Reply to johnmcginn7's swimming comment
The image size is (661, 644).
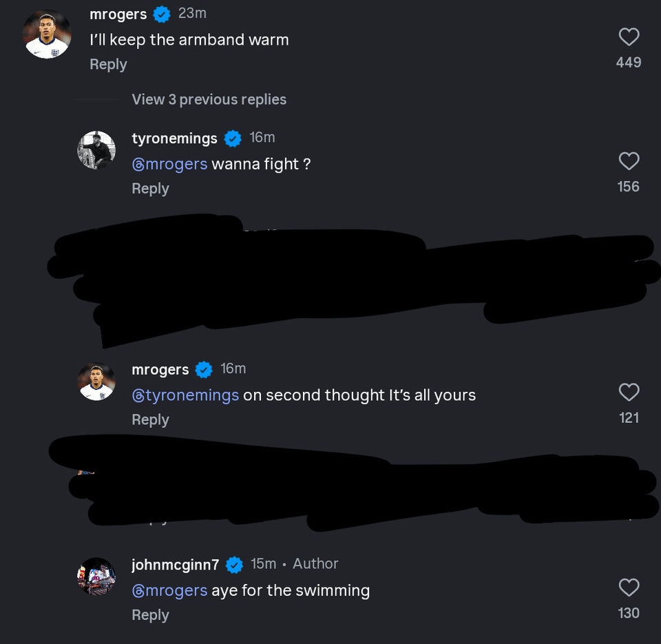(x=150, y=614)
